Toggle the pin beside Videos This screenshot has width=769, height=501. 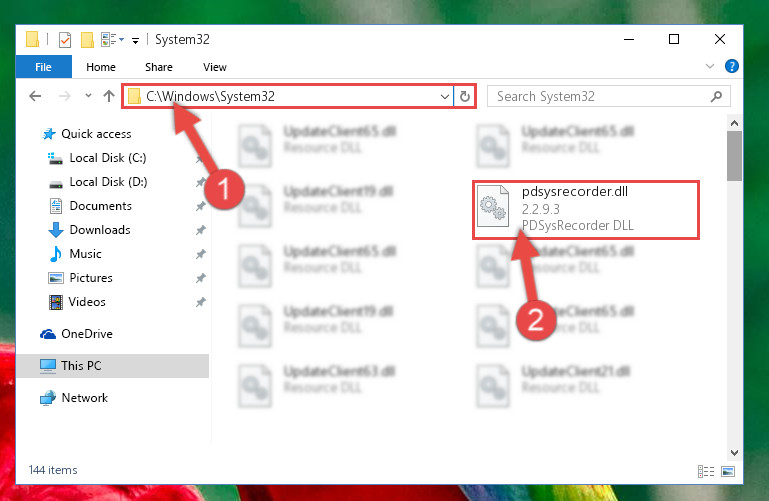point(201,302)
